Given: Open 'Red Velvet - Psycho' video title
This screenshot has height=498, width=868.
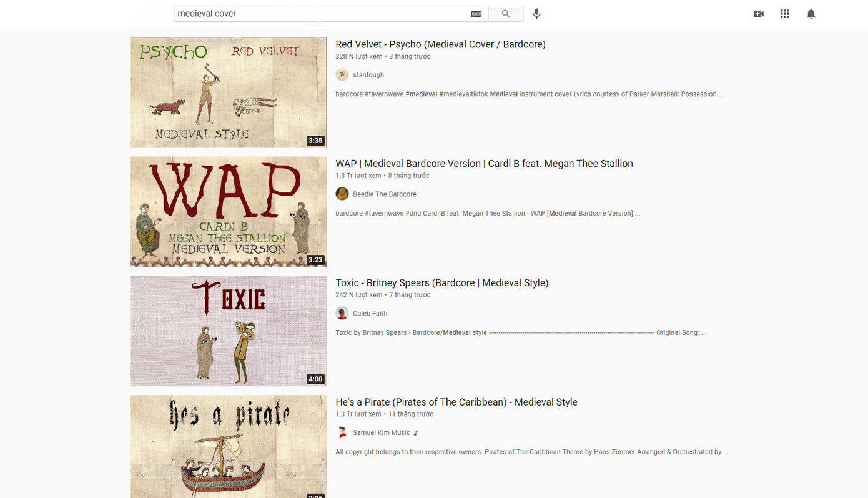Looking at the screenshot, I should (440, 44).
